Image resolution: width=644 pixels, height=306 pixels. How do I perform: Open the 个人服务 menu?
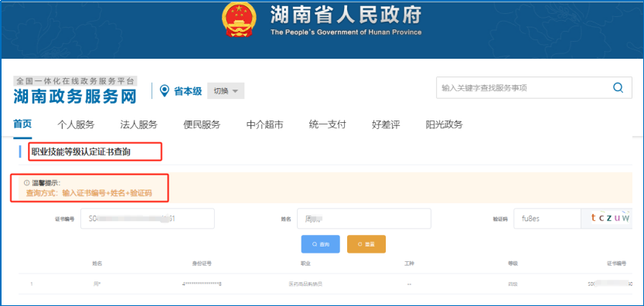click(x=76, y=124)
